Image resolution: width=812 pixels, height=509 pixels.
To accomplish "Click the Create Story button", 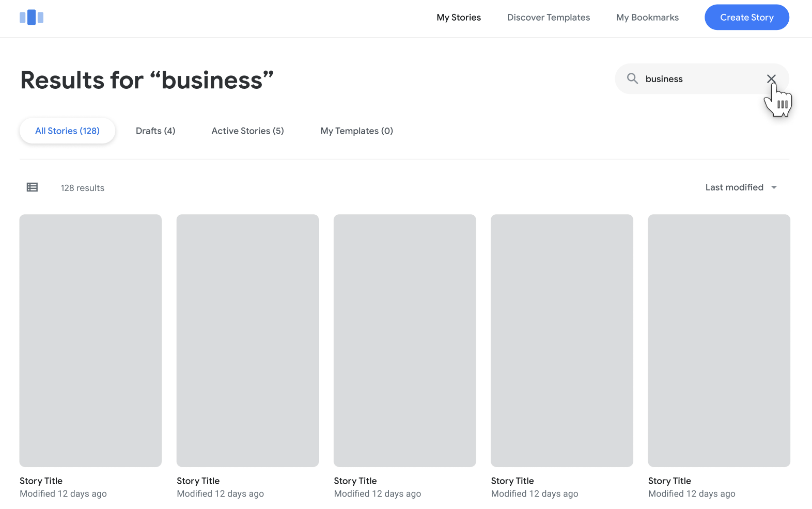I will (x=747, y=18).
